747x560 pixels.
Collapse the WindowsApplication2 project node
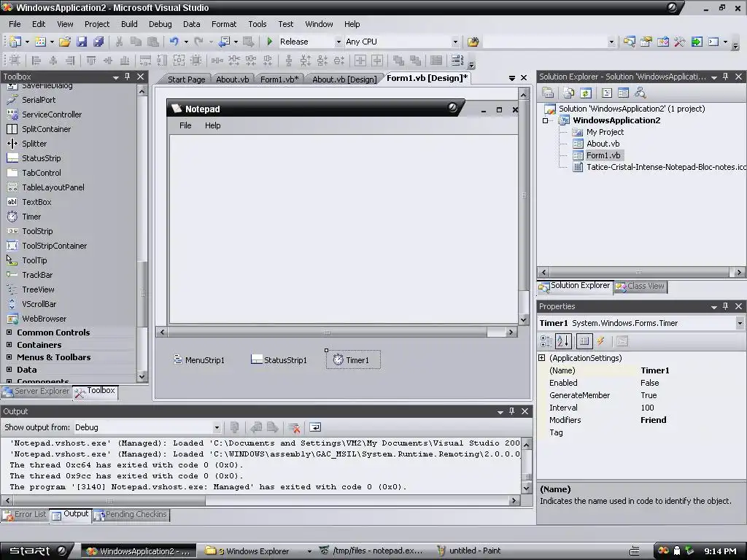[x=546, y=120]
